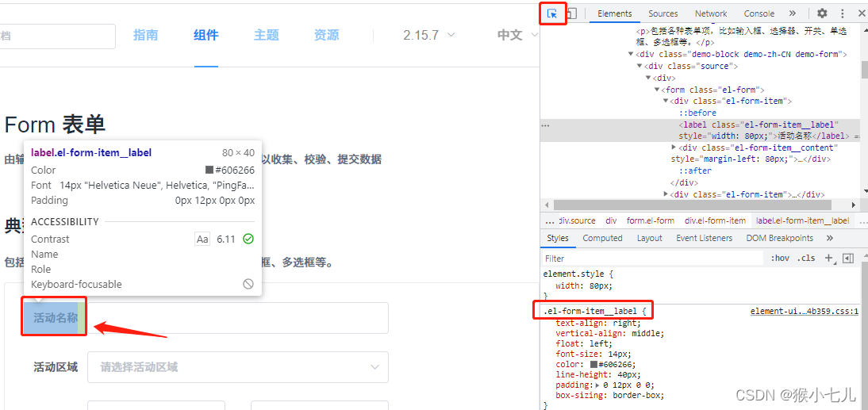Screen dimensions: 868x410
Task: Open DevTools three-dot customize menu
Action: coord(843,13)
